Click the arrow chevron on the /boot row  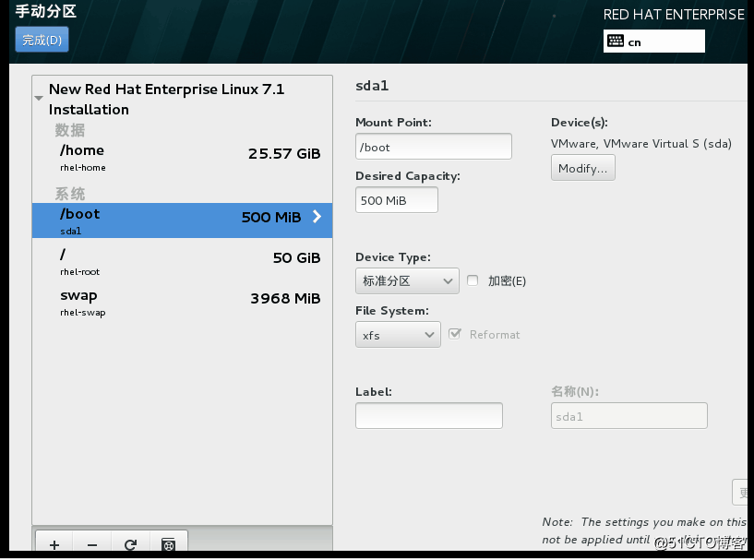point(317,216)
